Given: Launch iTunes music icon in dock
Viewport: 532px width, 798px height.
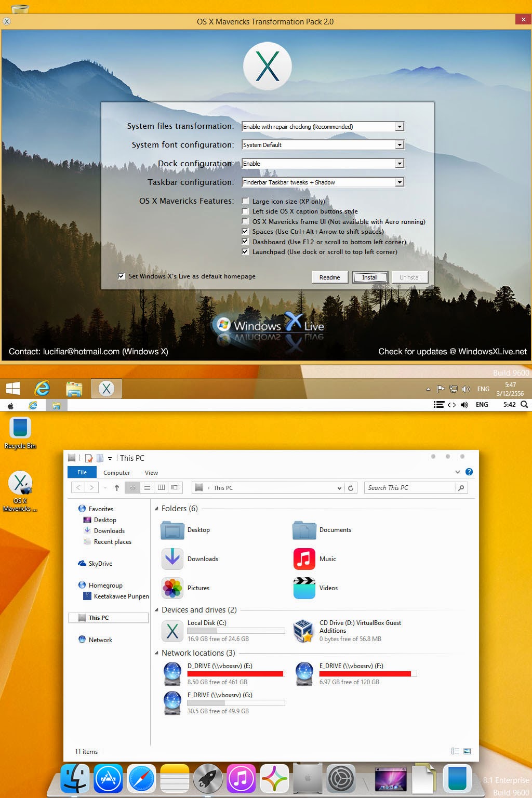Looking at the screenshot, I should pos(241,779).
